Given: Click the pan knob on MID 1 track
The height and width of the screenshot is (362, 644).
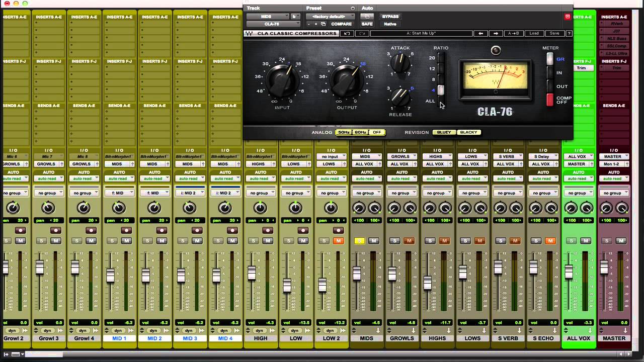Looking at the screenshot, I should tap(119, 208).
